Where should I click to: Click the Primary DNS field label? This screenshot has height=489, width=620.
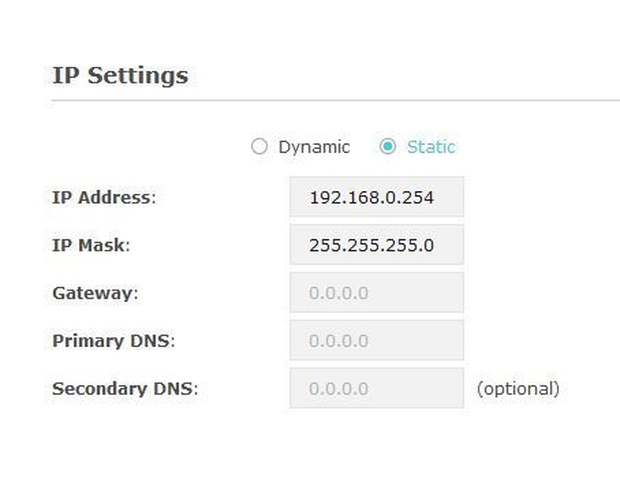coord(113,341)
